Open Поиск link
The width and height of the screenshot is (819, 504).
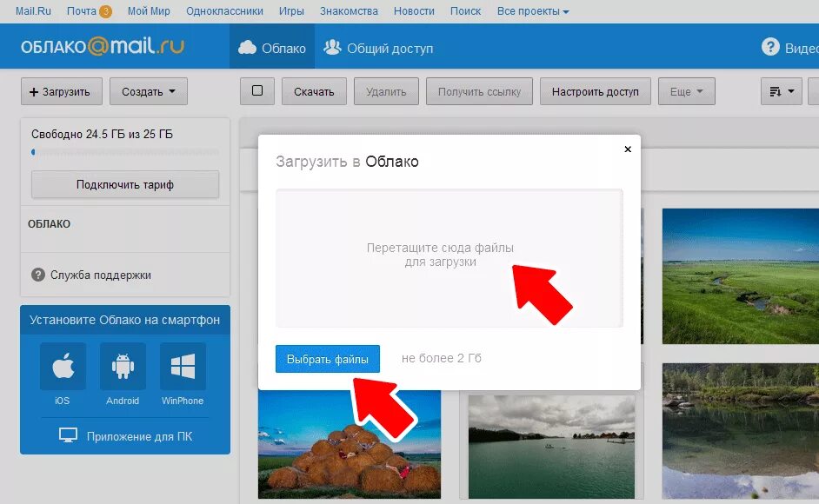466,11
